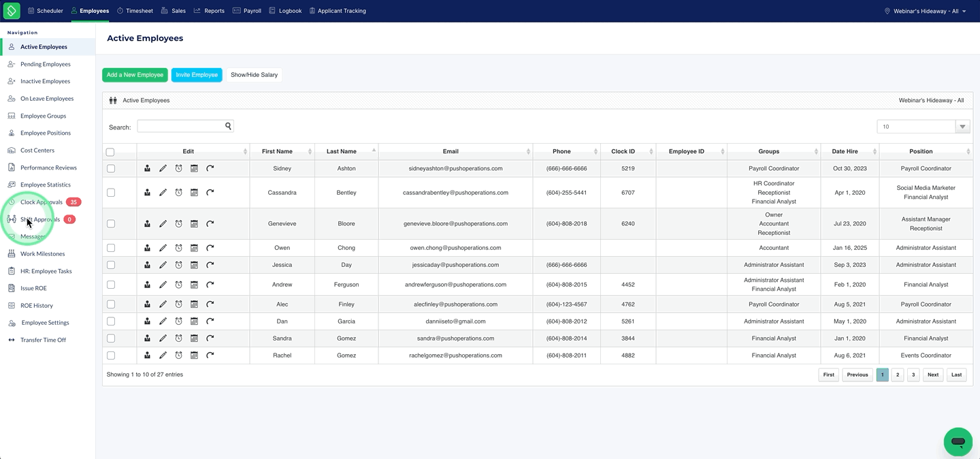Click the alarm clock icon for Owen Chong
Image resolution: width=980 pixels, height=459 pixels.
pyautogui.click(x=178, y=248)
